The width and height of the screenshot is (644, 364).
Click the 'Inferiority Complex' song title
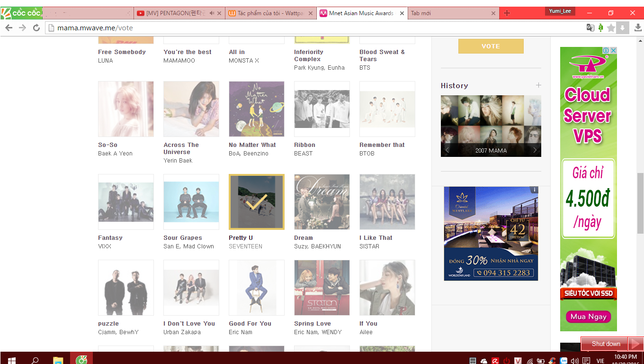[x=309, y=55]
